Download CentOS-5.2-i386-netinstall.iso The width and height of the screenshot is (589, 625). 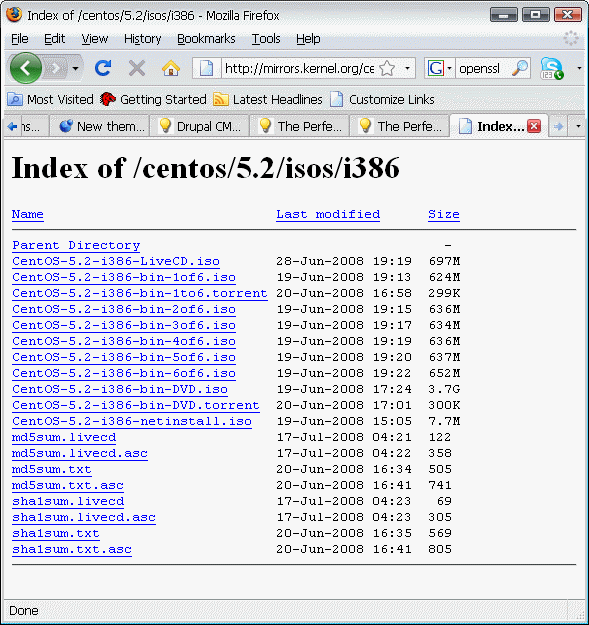coord(132,421)
